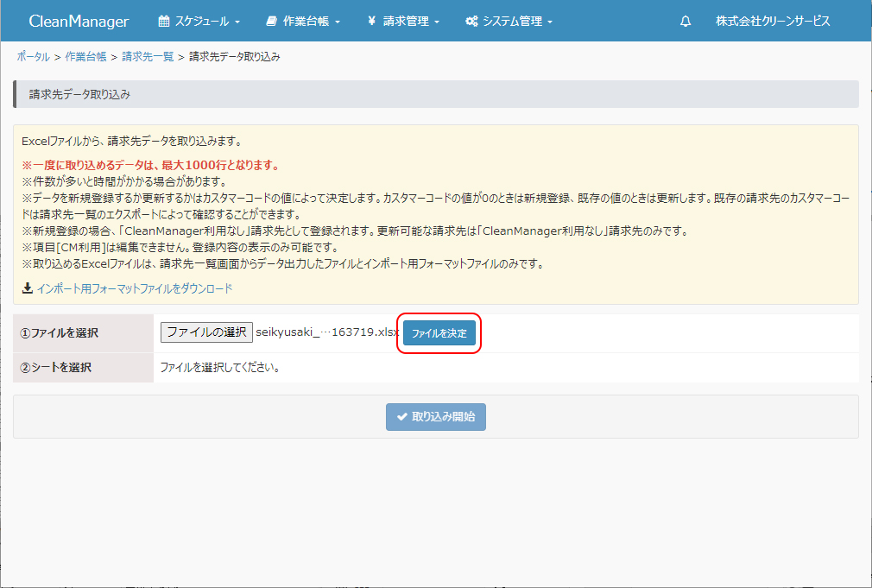Download the インポート用フォーマットファイル

134,288
